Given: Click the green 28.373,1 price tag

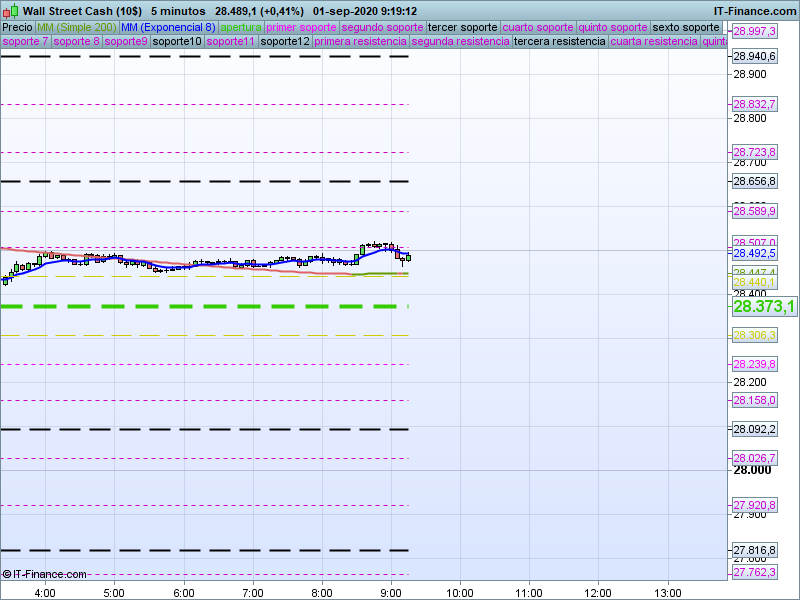Looking at the screenshot, I should click(x=764, y=307).
